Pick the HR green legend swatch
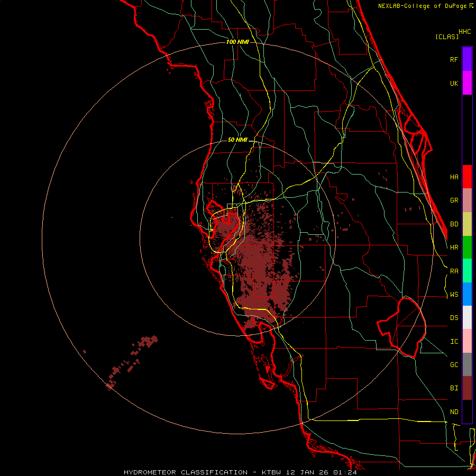476x476 pixels. pyautogui.click(x=467, y=248)
